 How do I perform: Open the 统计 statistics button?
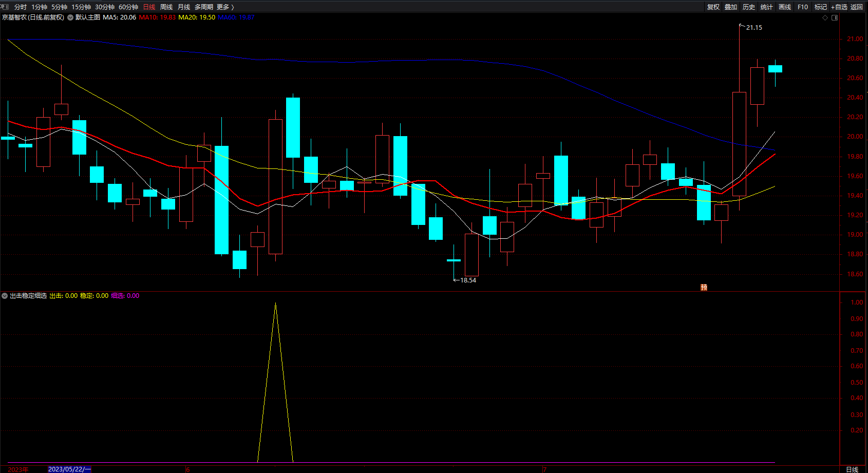click(x=767, y=7)
